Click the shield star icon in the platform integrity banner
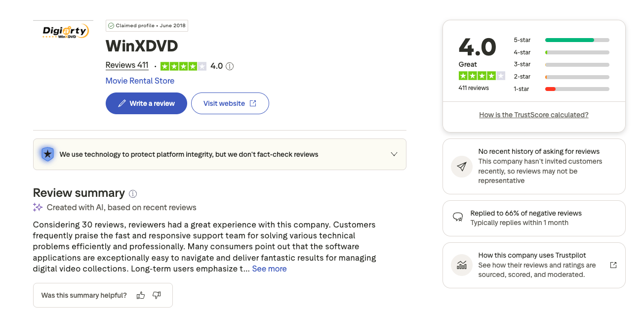 47,154
